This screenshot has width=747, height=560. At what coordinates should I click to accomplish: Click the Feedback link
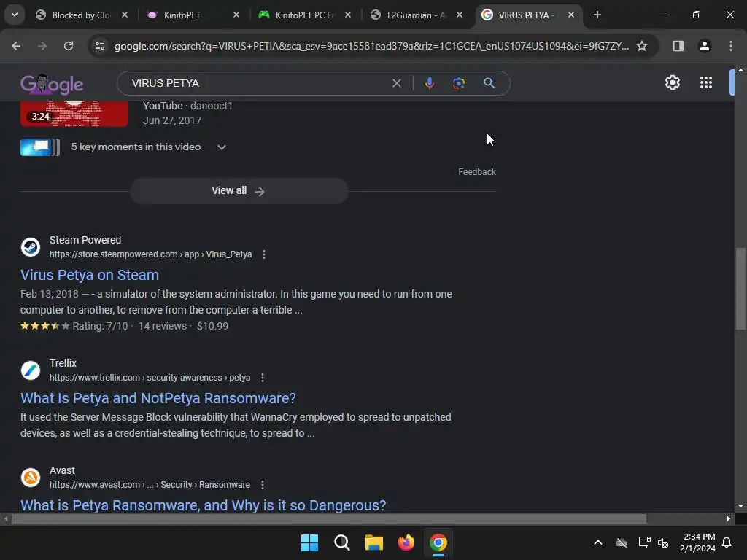tap(477, 172)
